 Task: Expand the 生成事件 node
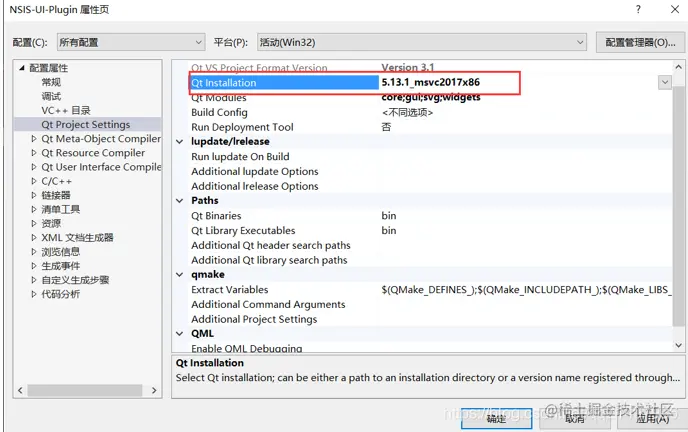pos(34,266)
